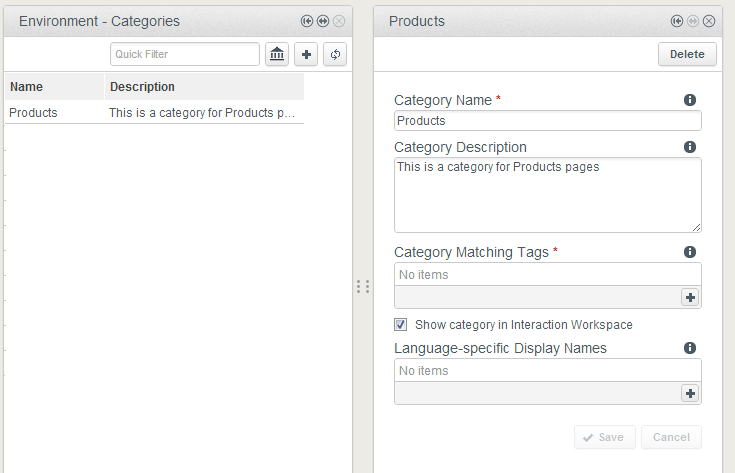The image size is (735, 473).
Task: Open the Category Matching Tags info icon
Action: 690,252
